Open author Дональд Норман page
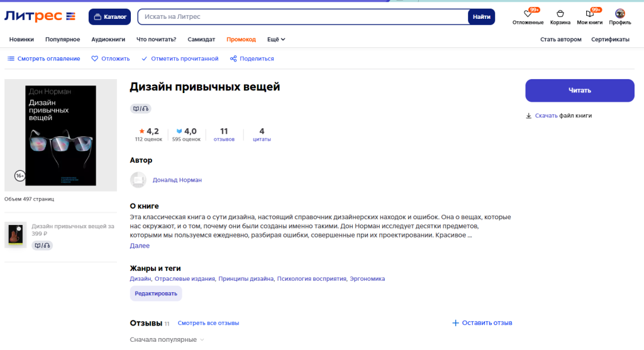This screenshot has width=644, height=350. tap(177, 180)
